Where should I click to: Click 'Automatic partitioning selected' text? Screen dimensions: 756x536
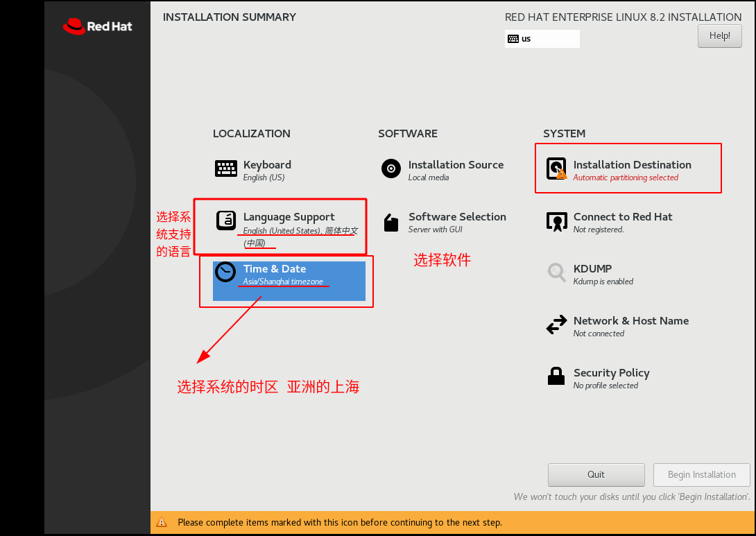[626, 178]
